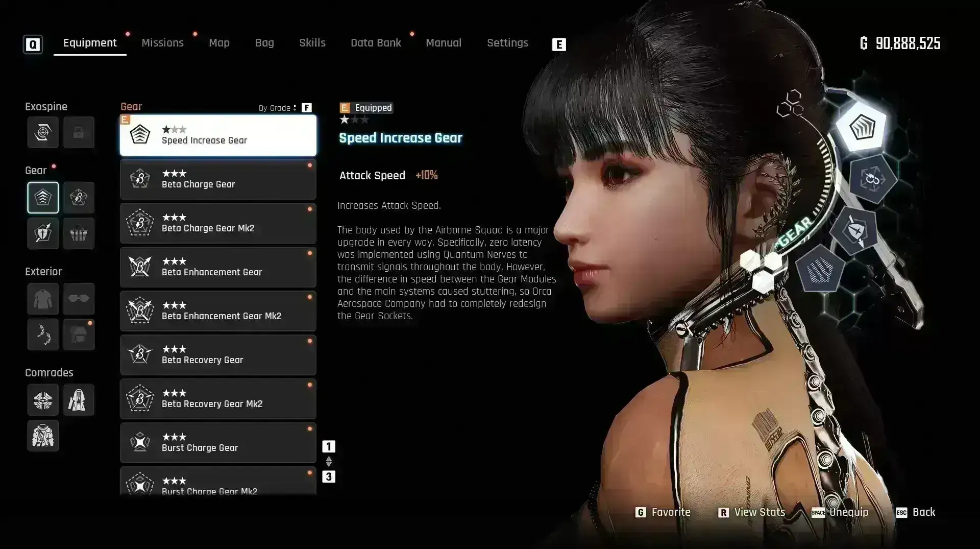Click the View Stats button
980x549 pixels.
point(752,512)
